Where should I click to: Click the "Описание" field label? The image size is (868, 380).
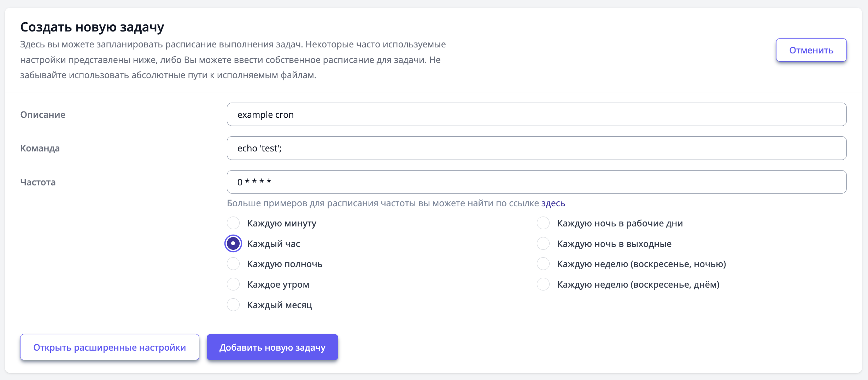43,115
